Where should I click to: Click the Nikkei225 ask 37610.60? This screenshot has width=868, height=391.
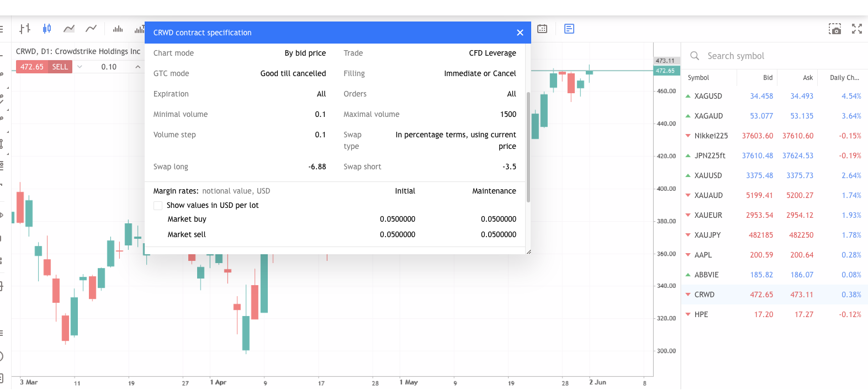click(798, 136)
